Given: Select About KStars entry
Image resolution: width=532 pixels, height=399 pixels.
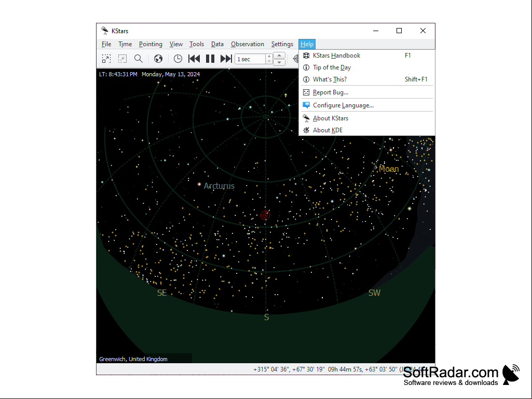Looking at the screenshot, I should click(366, 118).
